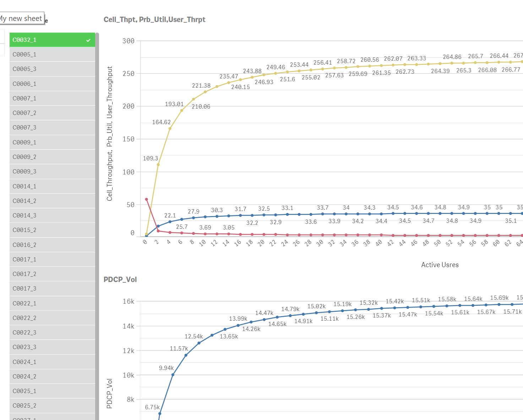Toggle selection of cell C0014_2
This screenshot has height=420, width=523.
click(x=43, y=200)
